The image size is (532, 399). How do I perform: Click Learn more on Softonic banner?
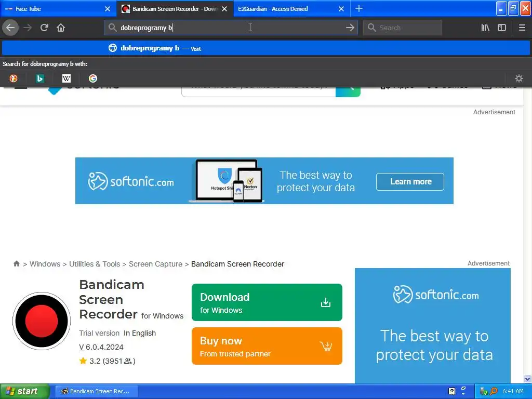pyautogui.click(x=410, y=181)
